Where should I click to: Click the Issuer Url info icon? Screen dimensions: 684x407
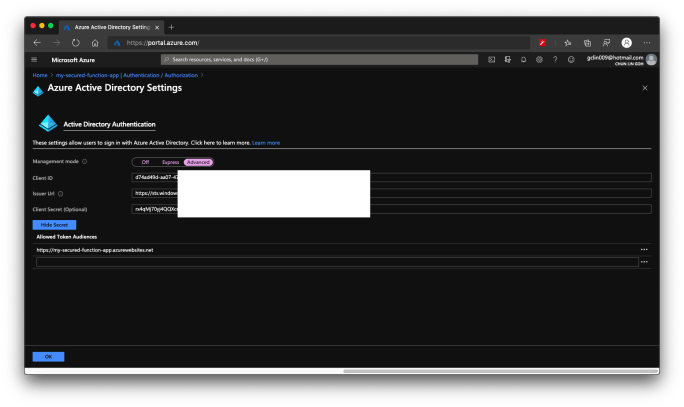(61, 194)
